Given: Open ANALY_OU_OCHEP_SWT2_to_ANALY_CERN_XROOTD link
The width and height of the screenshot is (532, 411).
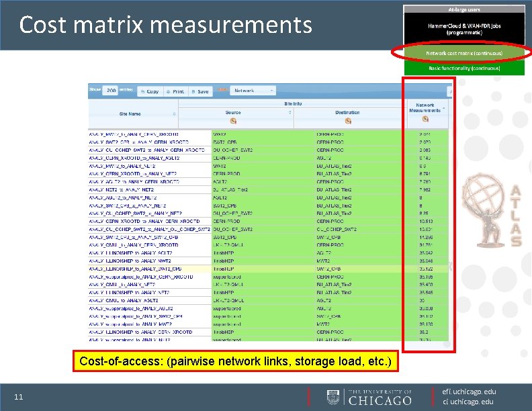Looking at the screenshot, I should coord(146,150).
